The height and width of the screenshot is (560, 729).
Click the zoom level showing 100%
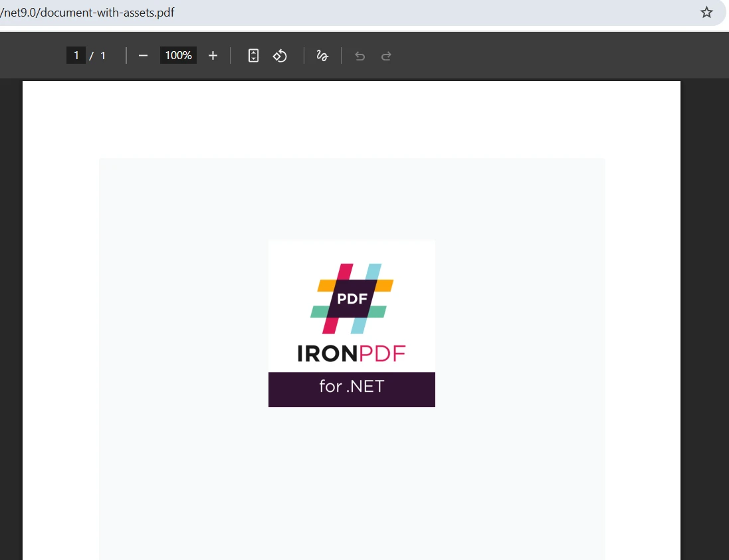coord(177,55)
